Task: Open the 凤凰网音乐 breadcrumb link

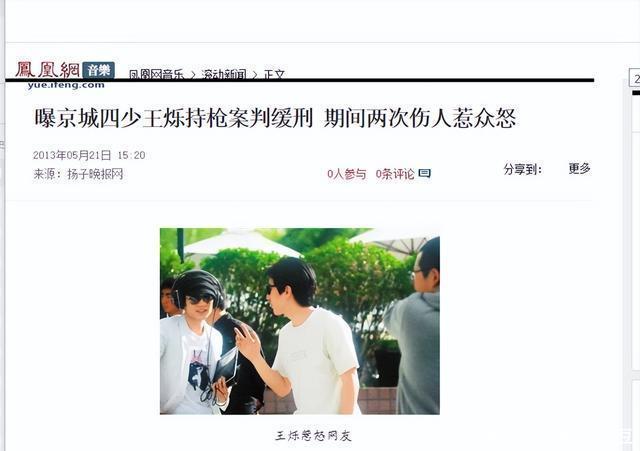Action: click(x=156, y=74)
